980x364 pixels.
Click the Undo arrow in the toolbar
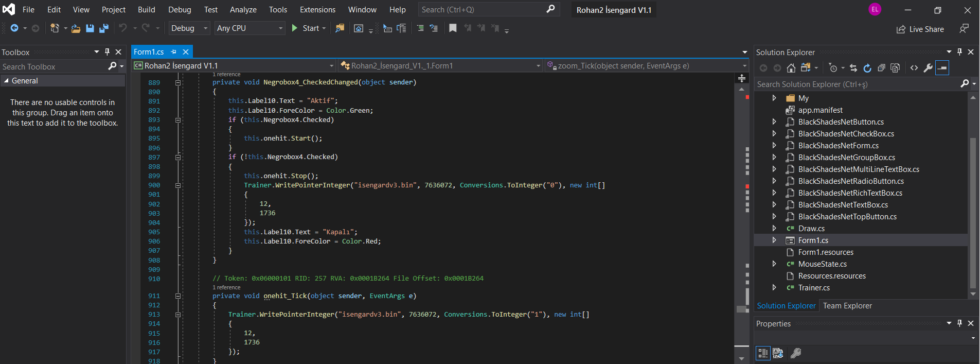point(123,28)
